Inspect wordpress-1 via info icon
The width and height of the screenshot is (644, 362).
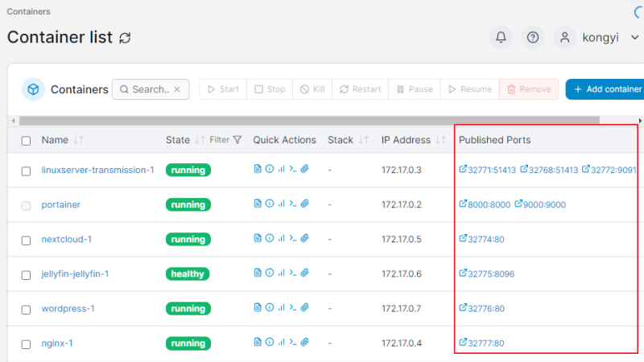tap(270, 307)
